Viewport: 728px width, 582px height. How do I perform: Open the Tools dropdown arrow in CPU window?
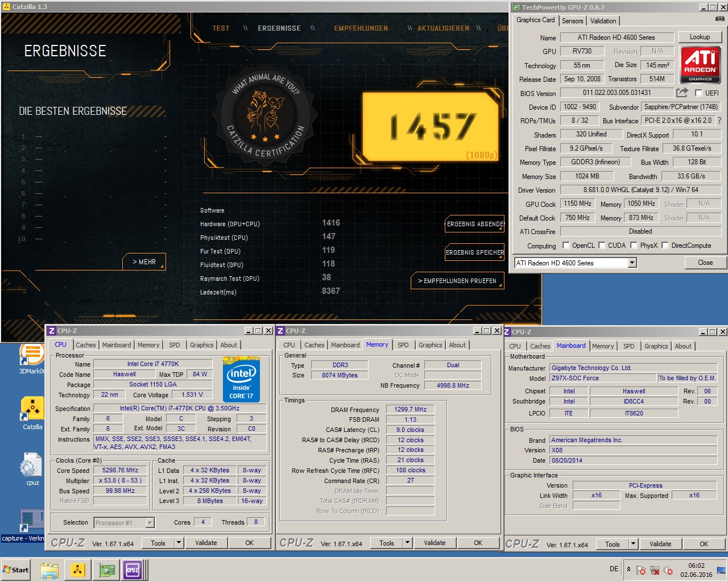[x=179, y=543]
